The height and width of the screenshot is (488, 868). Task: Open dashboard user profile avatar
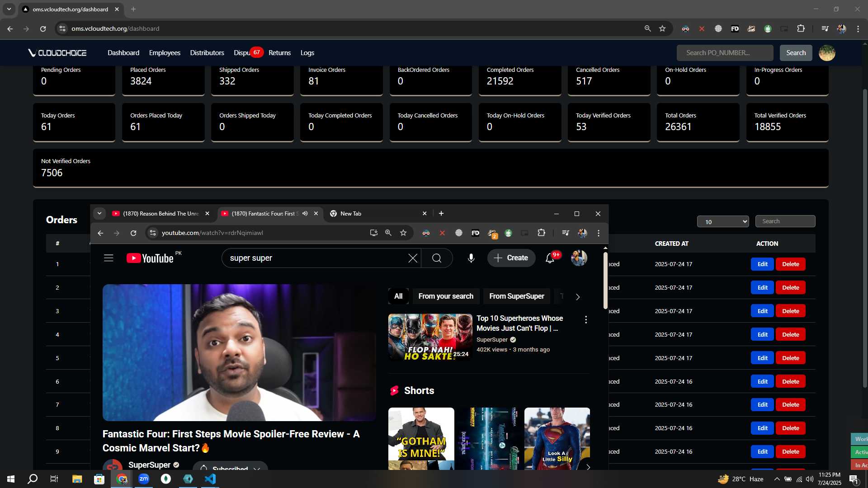tap(827, 53)
